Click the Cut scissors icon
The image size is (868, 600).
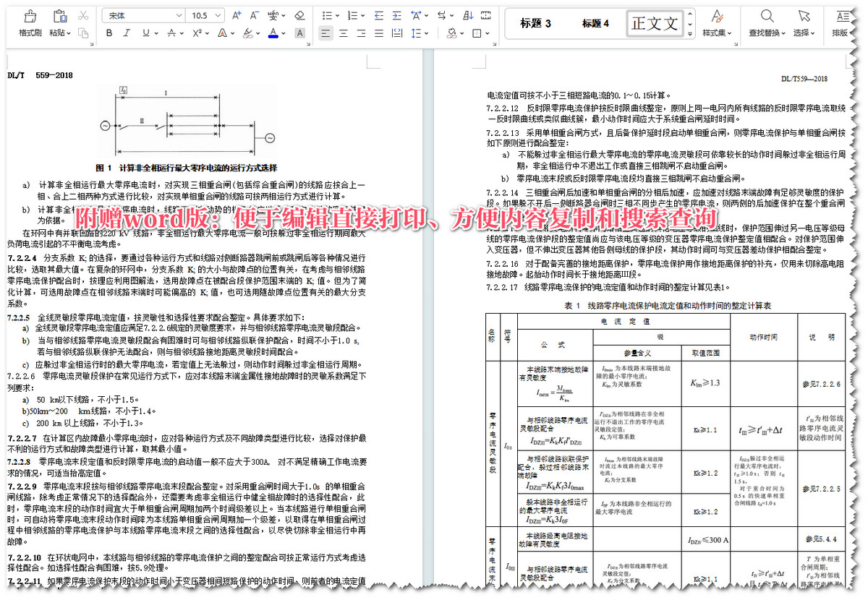click(x=83, y=16)
